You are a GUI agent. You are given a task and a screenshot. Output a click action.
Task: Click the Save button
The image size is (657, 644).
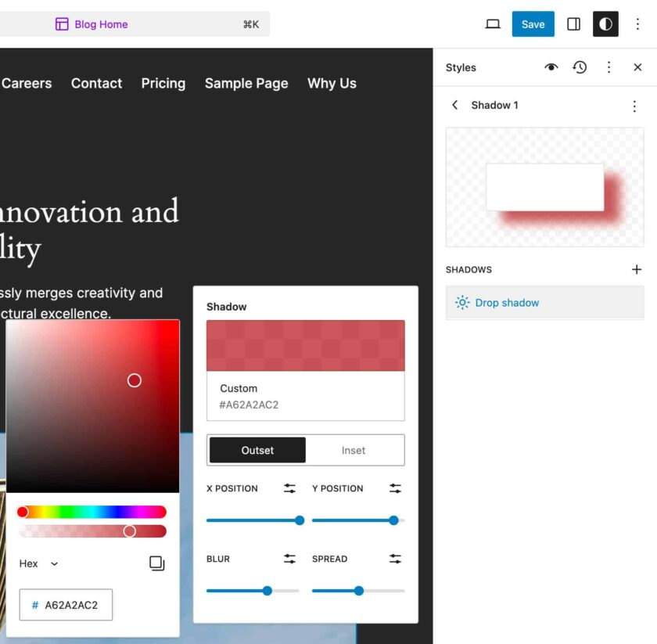(x=533, y=24)
